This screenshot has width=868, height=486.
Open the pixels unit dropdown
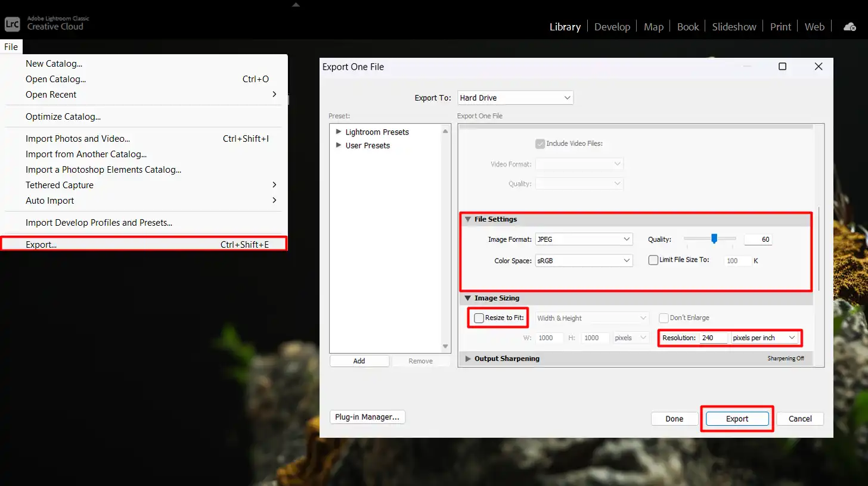click(631, 338)
